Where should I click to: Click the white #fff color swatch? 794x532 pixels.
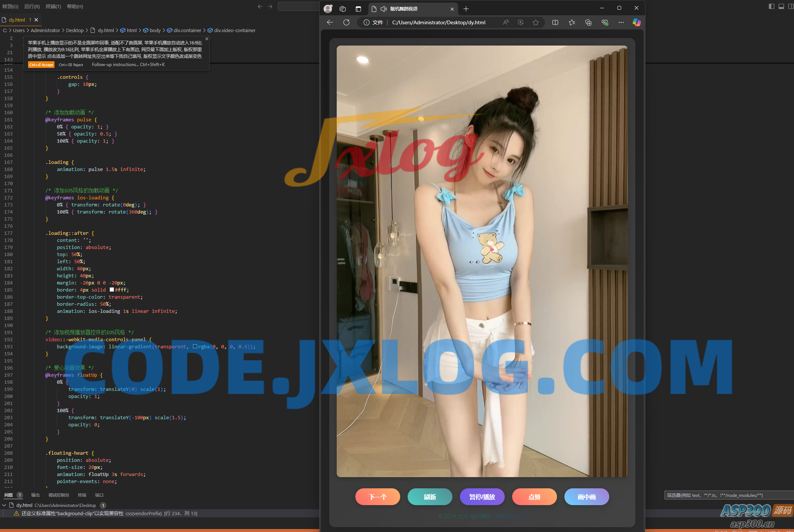point(112,290)
